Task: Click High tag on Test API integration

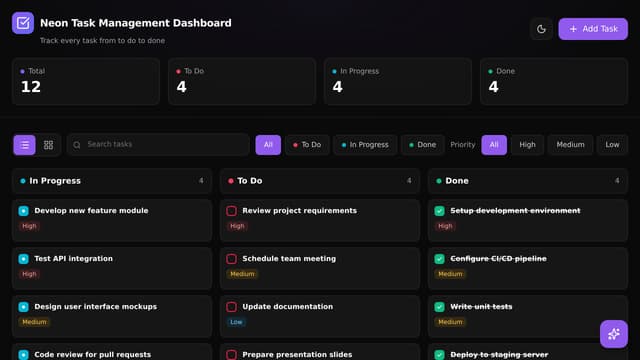Action: pyautogui.click(x=29, y=274)
